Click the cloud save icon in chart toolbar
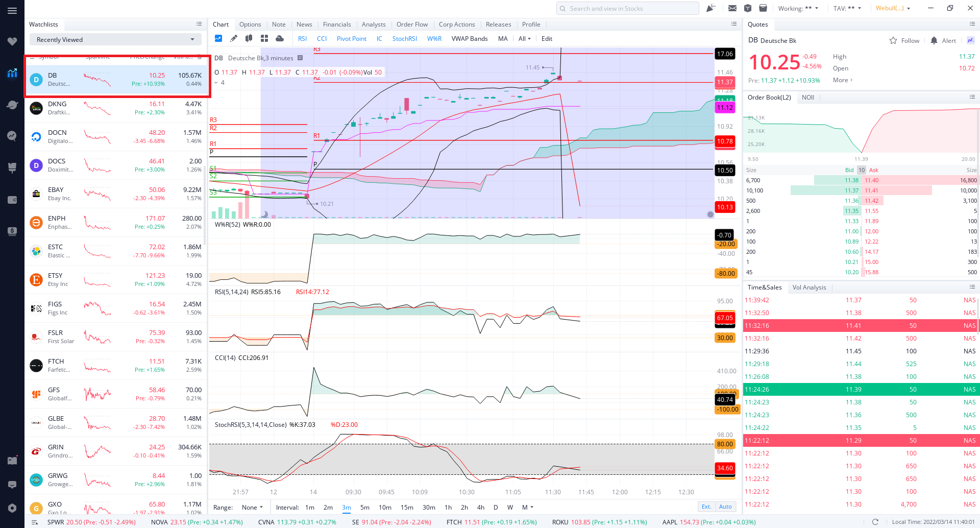The height and width of the screenshot is (528, 980). [x=280, y=38]
